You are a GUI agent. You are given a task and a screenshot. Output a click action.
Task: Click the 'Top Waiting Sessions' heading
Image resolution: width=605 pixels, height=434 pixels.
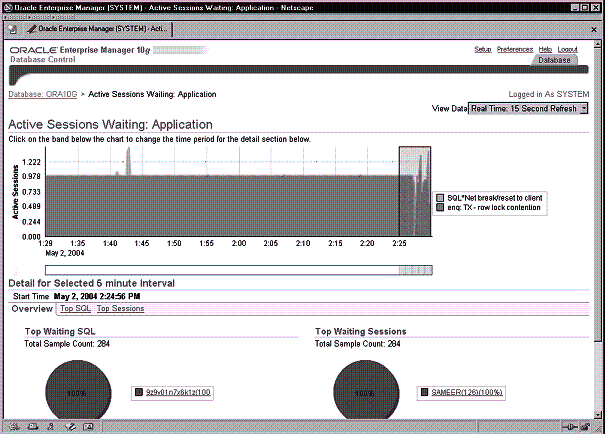(361, 331)
